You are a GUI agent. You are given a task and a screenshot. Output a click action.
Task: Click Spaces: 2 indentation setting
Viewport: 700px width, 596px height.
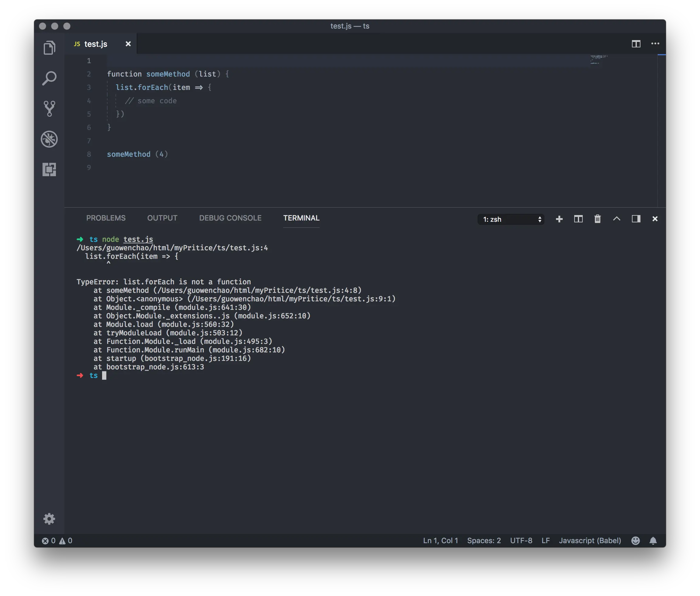tap(484, 541)
